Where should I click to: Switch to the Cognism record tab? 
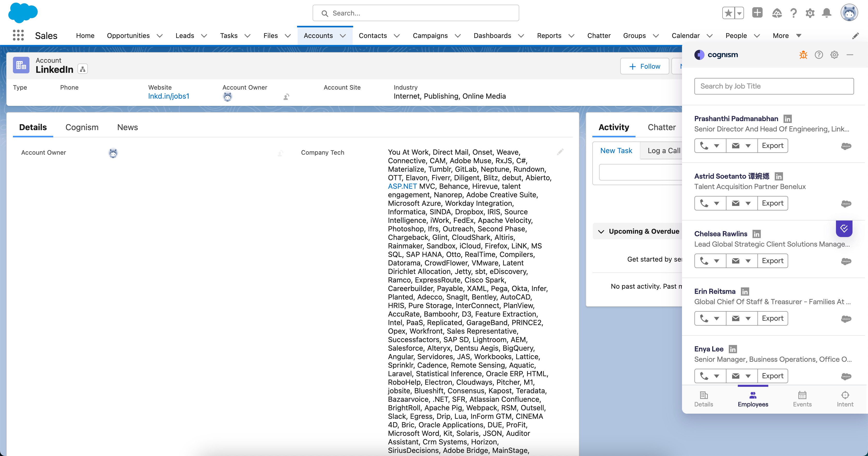tap(82, 127)
